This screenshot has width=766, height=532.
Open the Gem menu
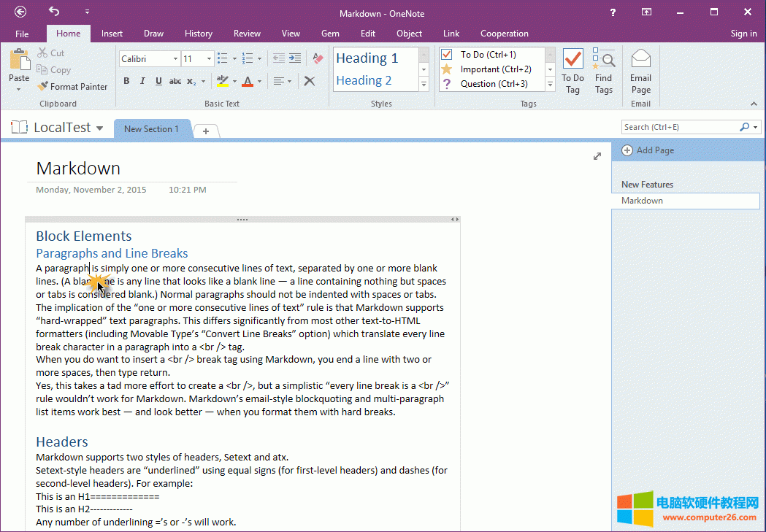point(330,33)
